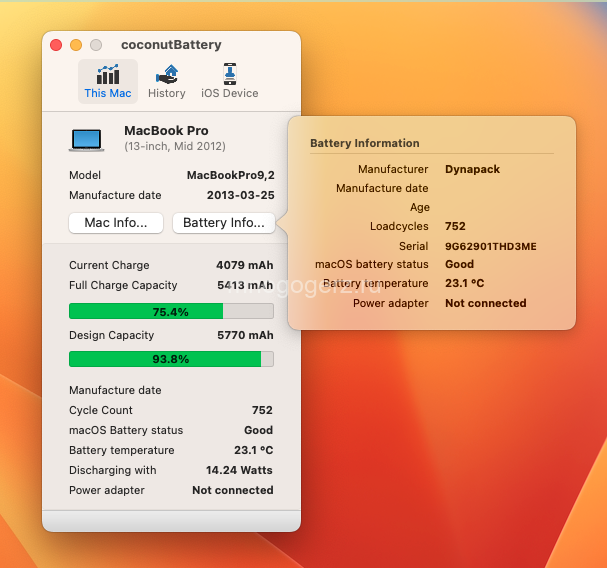Minimize the coconutBattery window

pyautogui.click(x=76, y=45)
